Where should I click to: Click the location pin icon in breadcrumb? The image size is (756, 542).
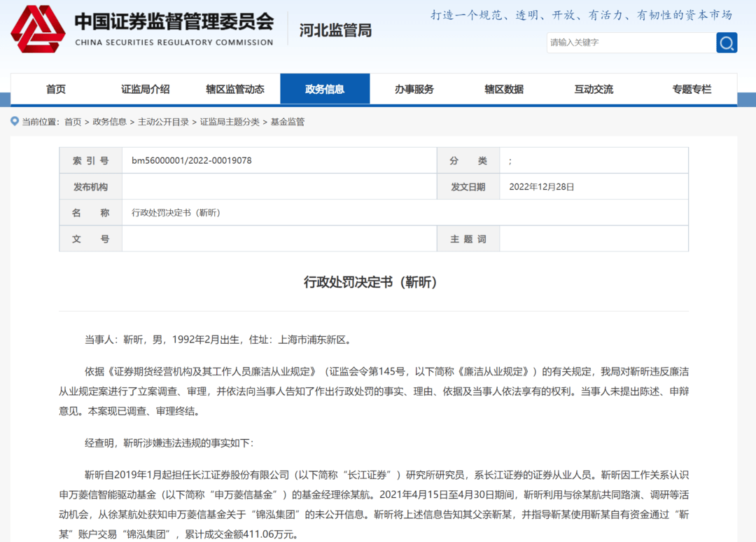tap(15, 121)
